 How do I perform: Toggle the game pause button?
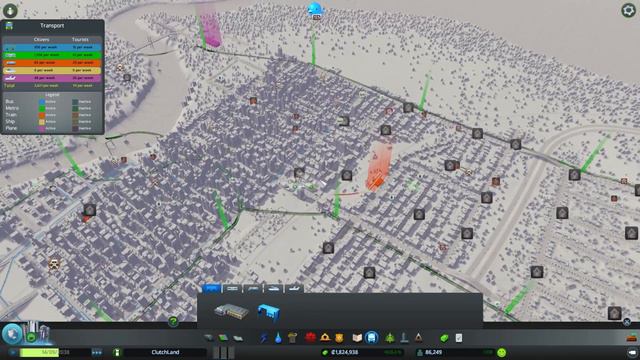click(12, 352)
